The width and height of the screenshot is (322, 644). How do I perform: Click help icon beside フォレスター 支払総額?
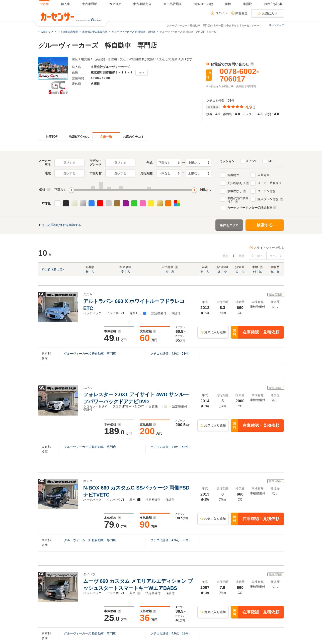click(155, 425)
